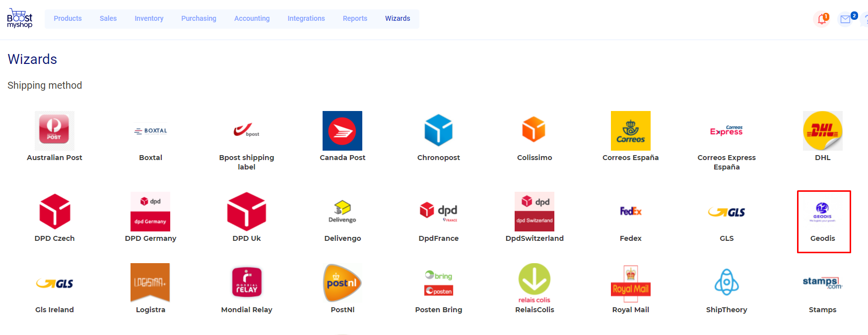Screen dimensions: 868x335
Task: Select the Wizards menu item
Action: click(x=398, y=18)
